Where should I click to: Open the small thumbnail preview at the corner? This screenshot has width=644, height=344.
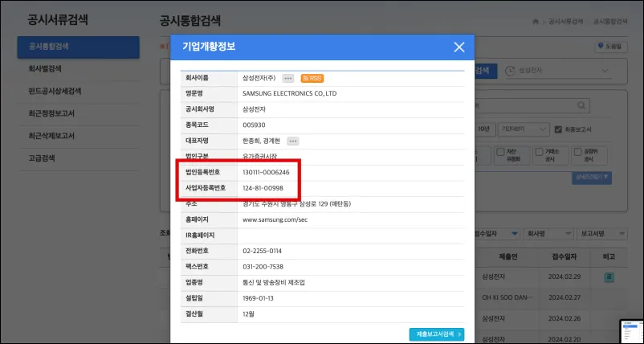click(631, 331)
